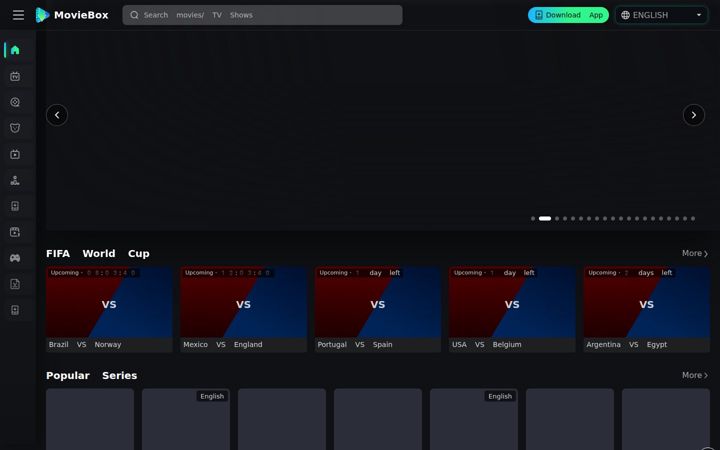Open the ENGLISH language dropdown

click(661, 15)
